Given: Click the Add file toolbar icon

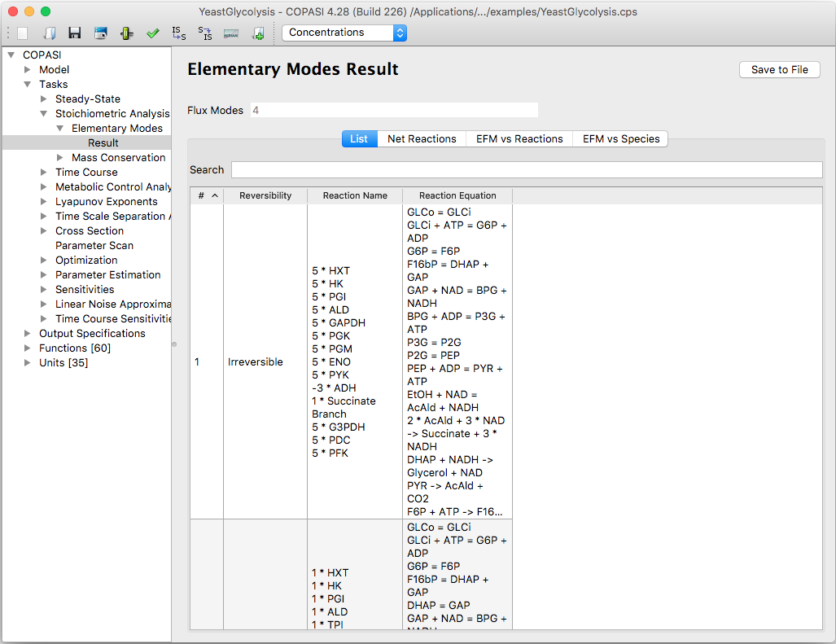Looking at the screenshot, I should [x=258, y=33].
